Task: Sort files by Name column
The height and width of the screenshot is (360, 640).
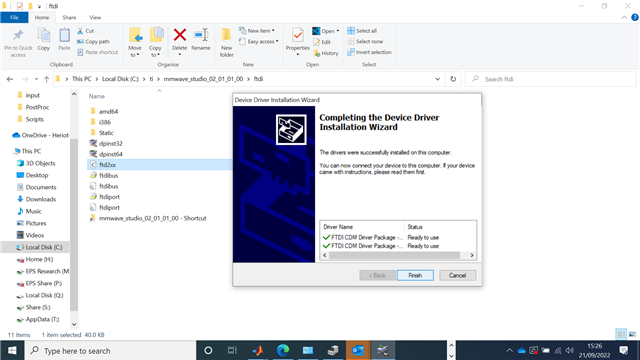Action: click(x=97, y=96)
